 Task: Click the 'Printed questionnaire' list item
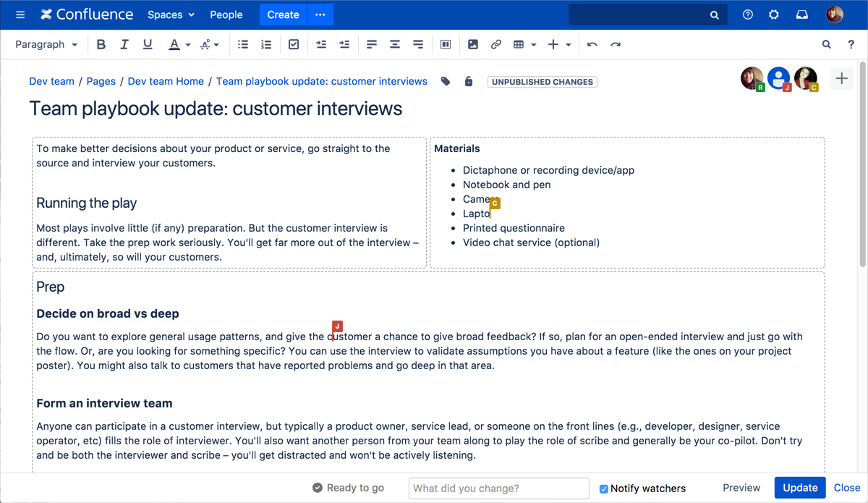tap(514, 228)
